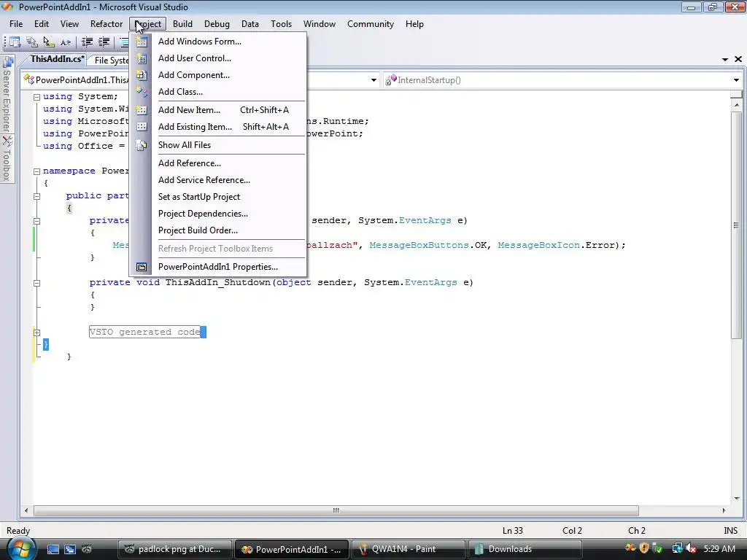Viewport: 747px width, 560px height.
Task: Click the horizontal scrollbar left arrow
Action: pyautogui.click(x=26, y=510)
